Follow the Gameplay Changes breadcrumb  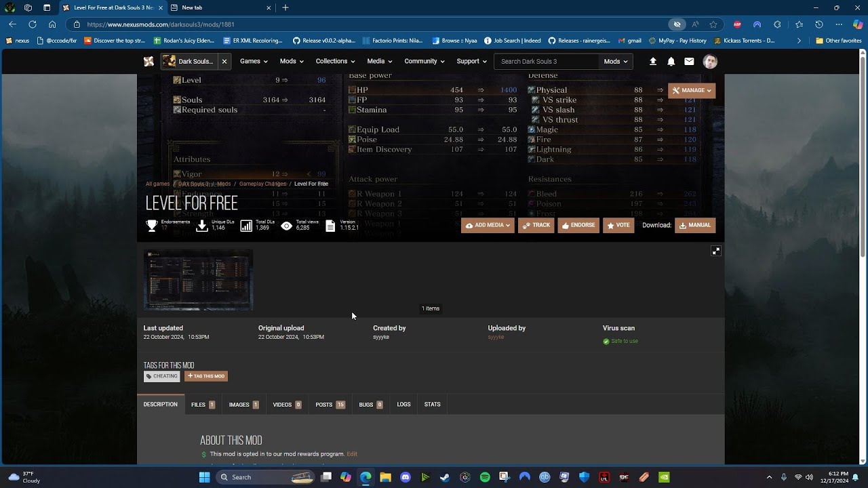(x=262, y=184)
